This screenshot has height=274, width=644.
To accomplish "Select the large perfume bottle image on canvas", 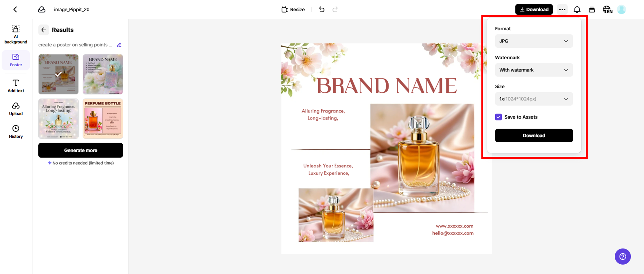I will pos(422,158).
